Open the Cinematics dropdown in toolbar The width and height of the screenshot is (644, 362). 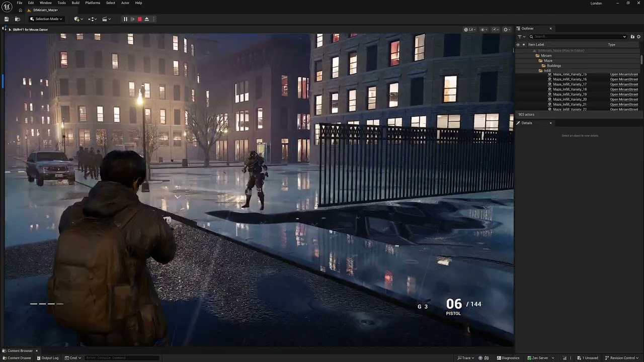pyautogui.click(x=106, y=19)
